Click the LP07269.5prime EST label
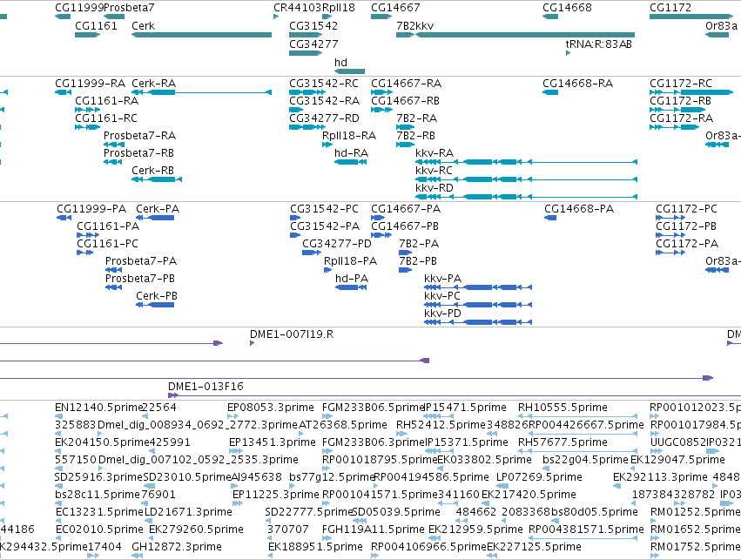The width and height of the screenshot is (741, 560). (x=539, y=477)
